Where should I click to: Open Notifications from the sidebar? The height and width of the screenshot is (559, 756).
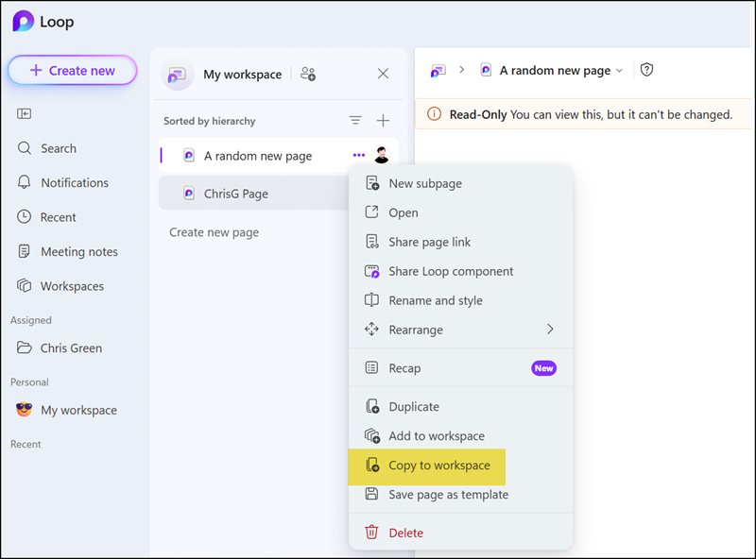62,182
